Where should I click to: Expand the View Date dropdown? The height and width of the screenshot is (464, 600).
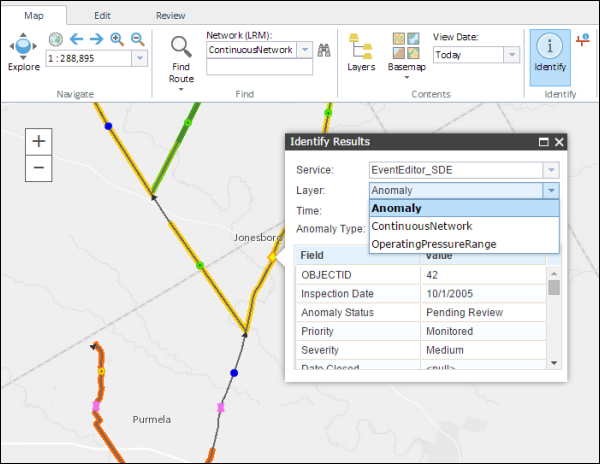[510, 56]
